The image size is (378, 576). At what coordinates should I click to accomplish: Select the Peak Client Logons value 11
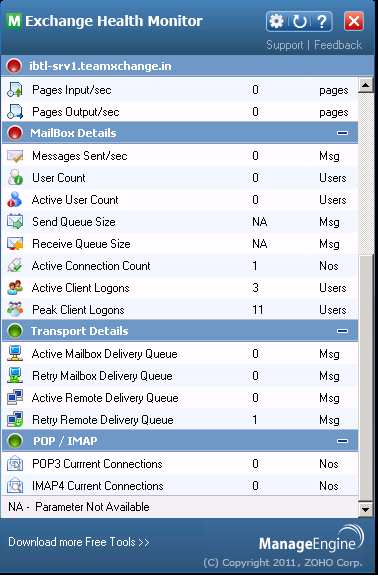(258, 310)
